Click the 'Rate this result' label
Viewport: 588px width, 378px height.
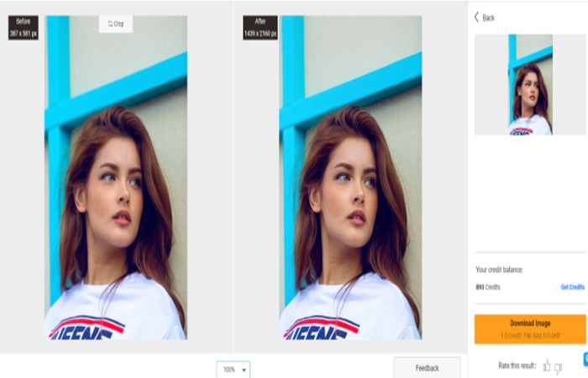517,365
